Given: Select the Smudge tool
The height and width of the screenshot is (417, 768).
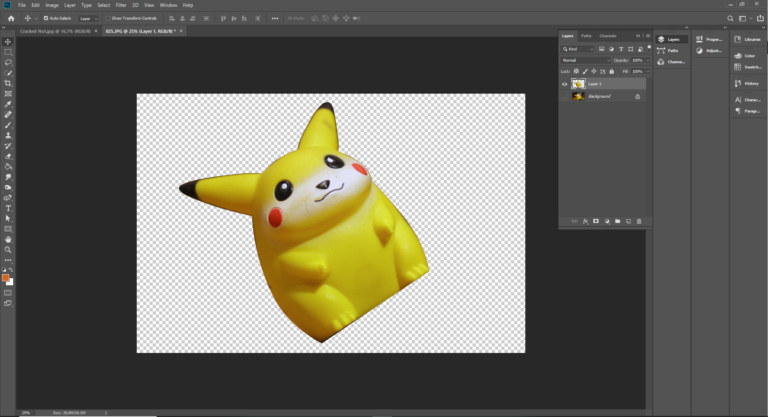Looking at the screenshot, I should tap(8, 177).
